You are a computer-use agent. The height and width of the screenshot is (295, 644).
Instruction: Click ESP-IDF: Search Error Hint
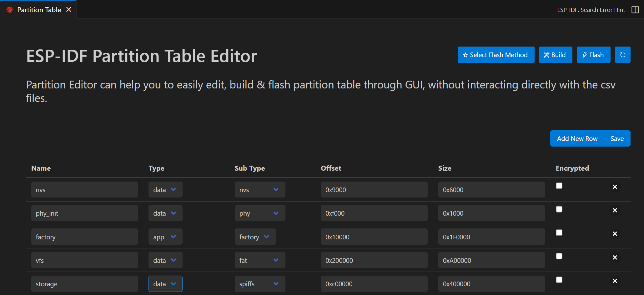click(591, 10)
